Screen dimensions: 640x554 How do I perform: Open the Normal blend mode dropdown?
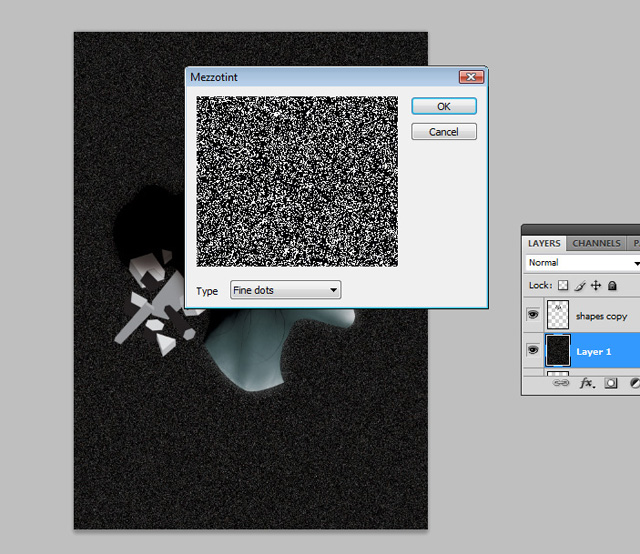[582, 263]
